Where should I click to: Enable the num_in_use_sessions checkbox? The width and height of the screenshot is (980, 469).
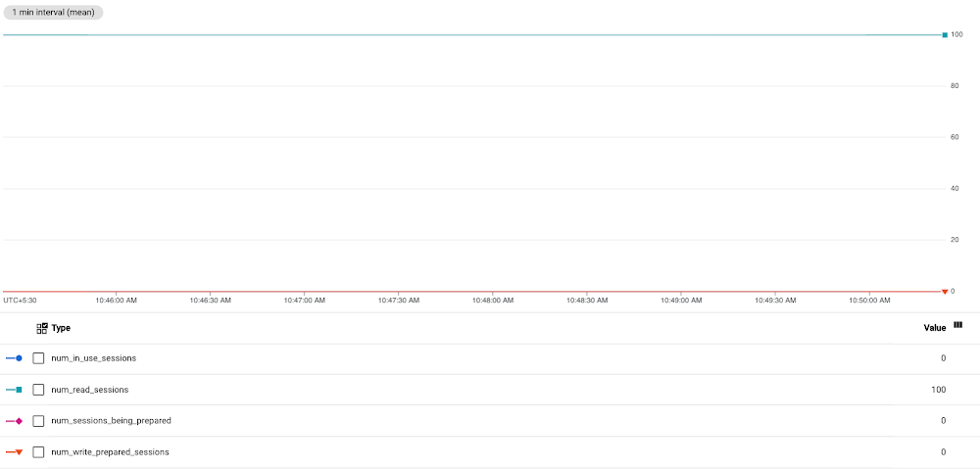(x=38, y=358)
